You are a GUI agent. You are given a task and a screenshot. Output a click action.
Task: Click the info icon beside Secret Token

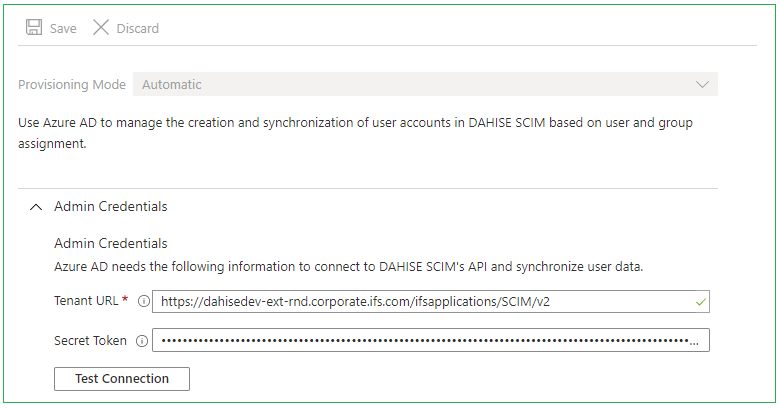pyautogui.click(x=141, y=341)
